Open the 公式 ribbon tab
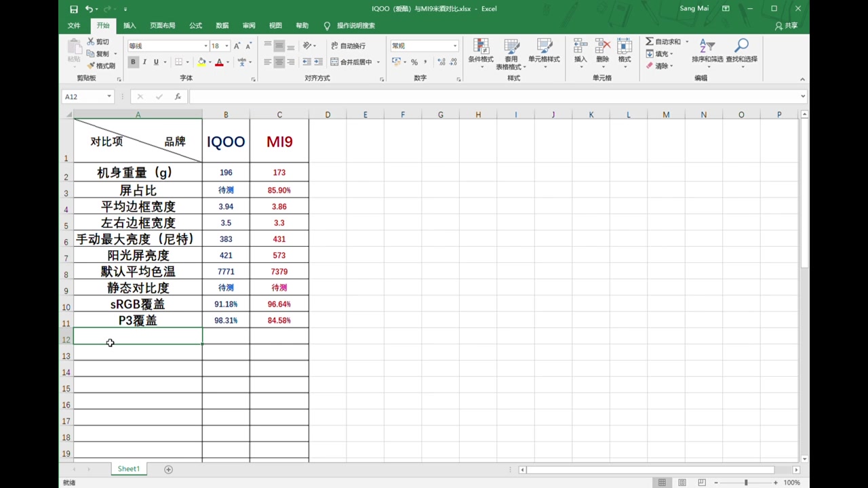This screenshot has height=488, width=868. (195, 25)
